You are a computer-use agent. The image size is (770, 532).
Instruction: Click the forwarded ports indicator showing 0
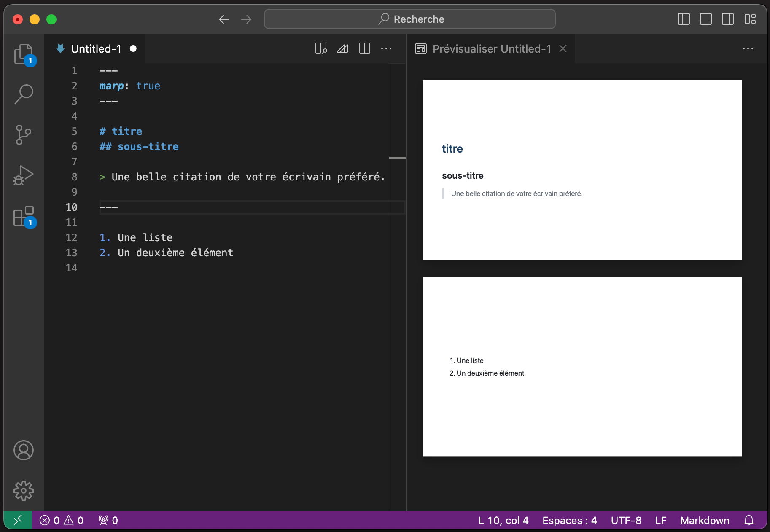(108, 520)
